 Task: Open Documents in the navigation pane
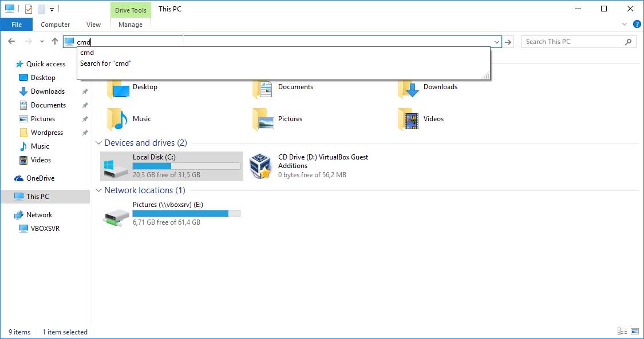48,105
